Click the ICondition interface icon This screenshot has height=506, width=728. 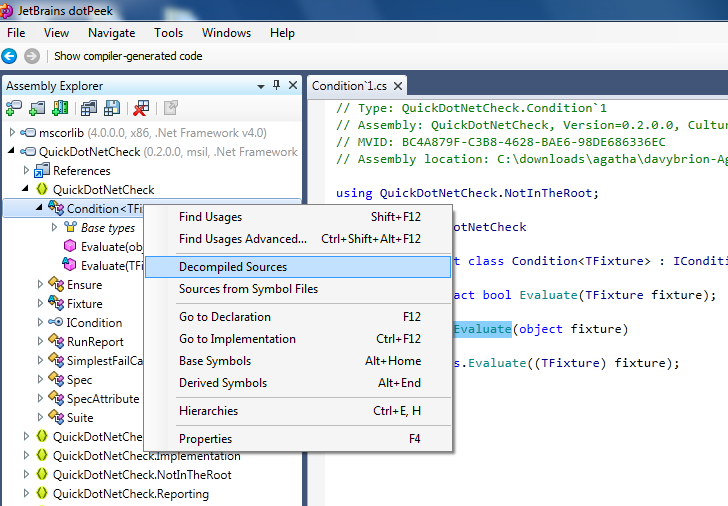pyautogui.click(x=56, y=322)
